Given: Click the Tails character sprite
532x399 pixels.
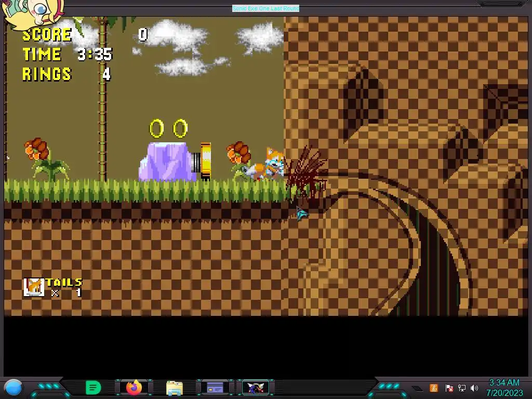Looking at the screenshot, I should pos(267,165).
